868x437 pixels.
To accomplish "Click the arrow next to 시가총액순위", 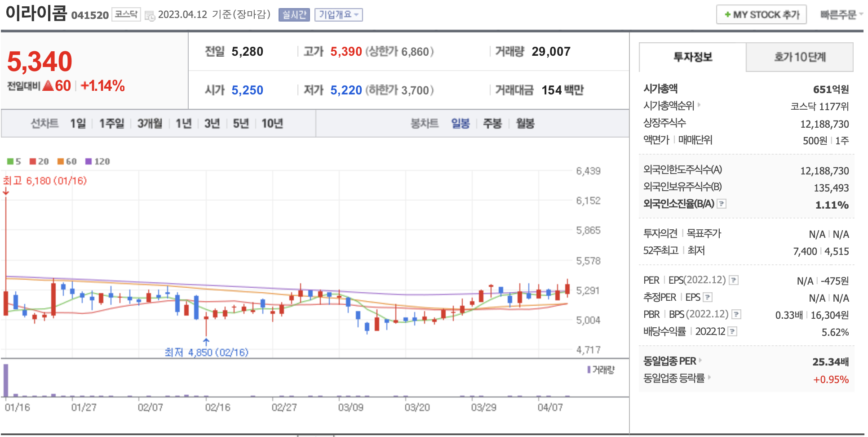I will pos(699,105).
